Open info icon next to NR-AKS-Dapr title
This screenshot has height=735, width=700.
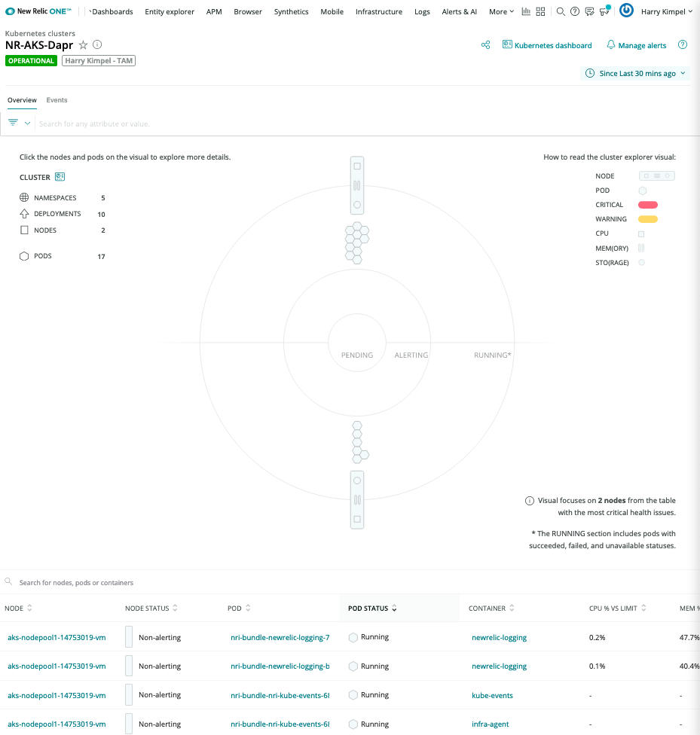click(97, 45)
